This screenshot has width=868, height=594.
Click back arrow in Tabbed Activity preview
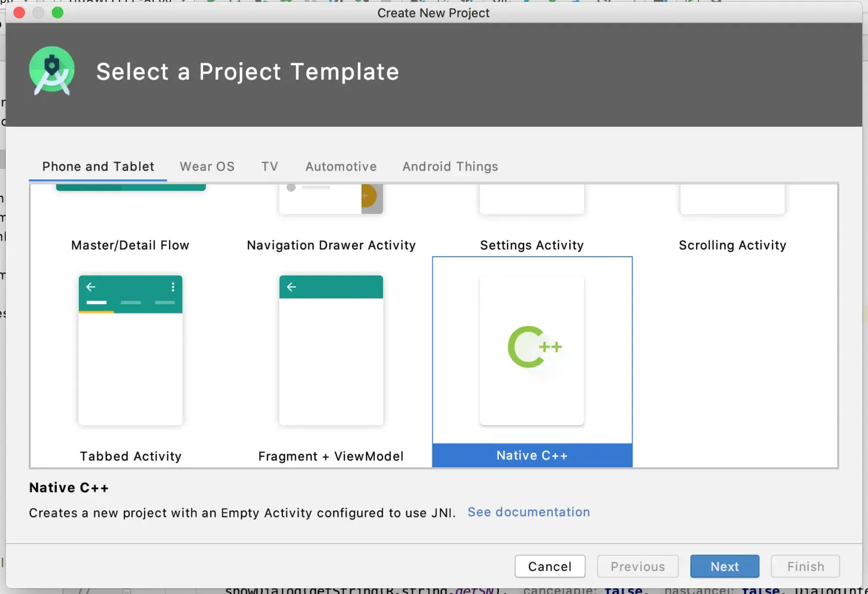pos(91,287)
